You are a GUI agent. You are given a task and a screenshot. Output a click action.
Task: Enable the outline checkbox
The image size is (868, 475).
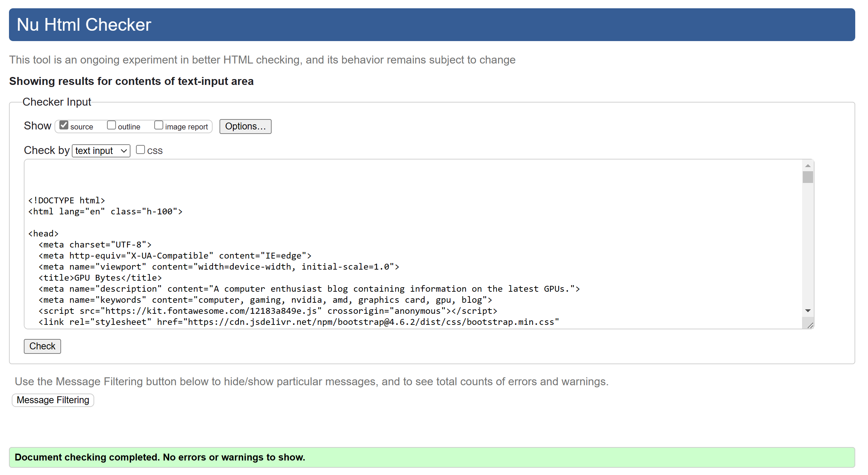coord(111,125)
